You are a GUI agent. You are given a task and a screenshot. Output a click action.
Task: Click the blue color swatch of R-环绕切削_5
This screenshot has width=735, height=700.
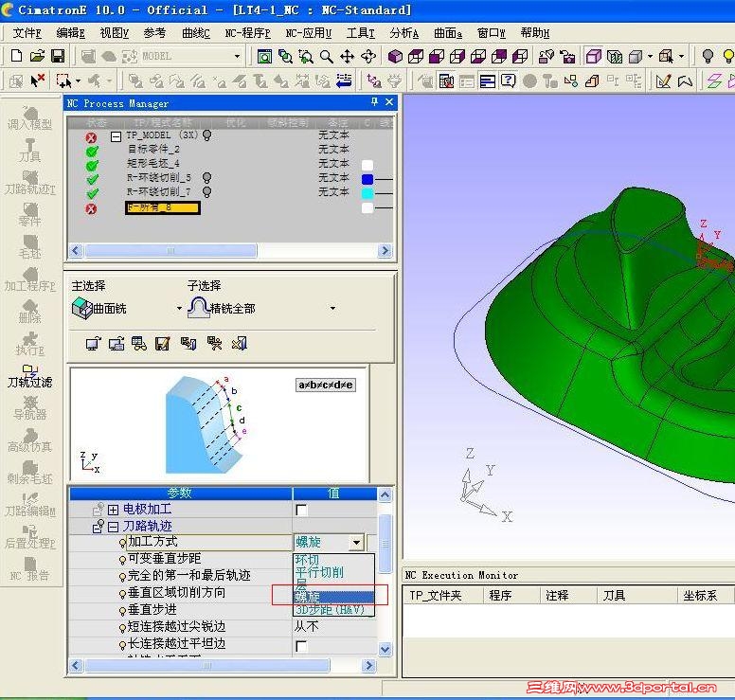(x=367, y=180)
